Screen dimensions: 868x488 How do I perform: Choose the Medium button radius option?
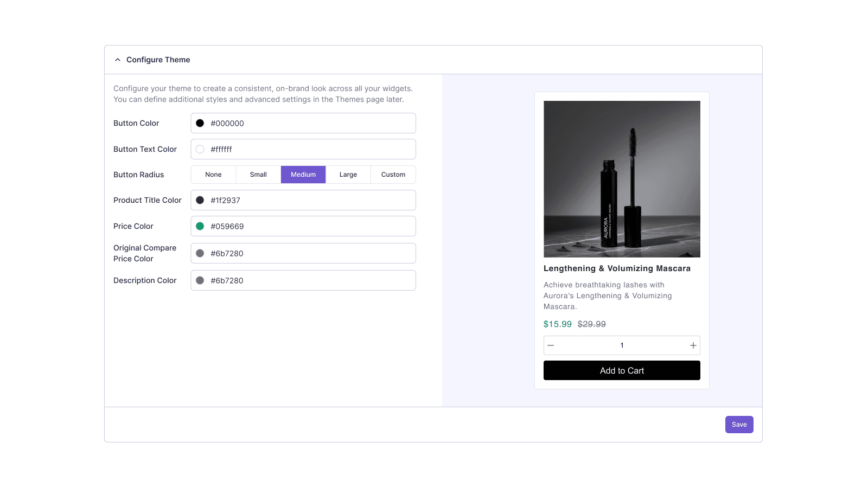[303, 175]
